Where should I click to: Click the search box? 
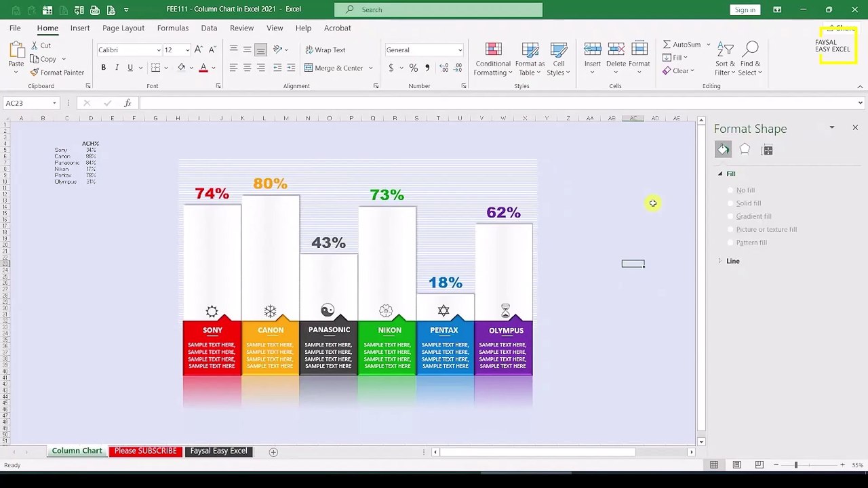coord(438,9)
